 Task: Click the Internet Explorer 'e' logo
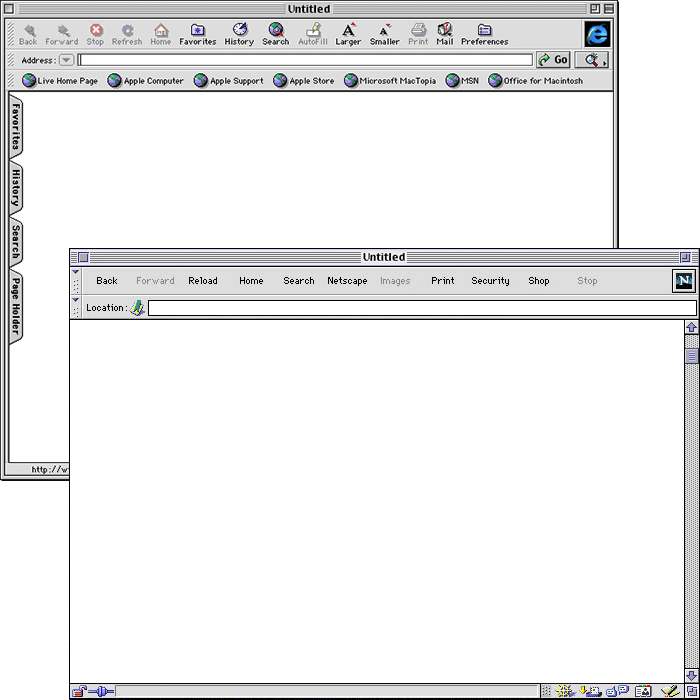(597, 34)
